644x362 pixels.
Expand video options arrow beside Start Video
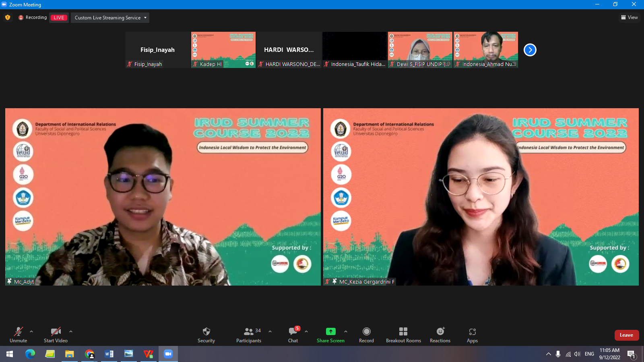point(71,331)
